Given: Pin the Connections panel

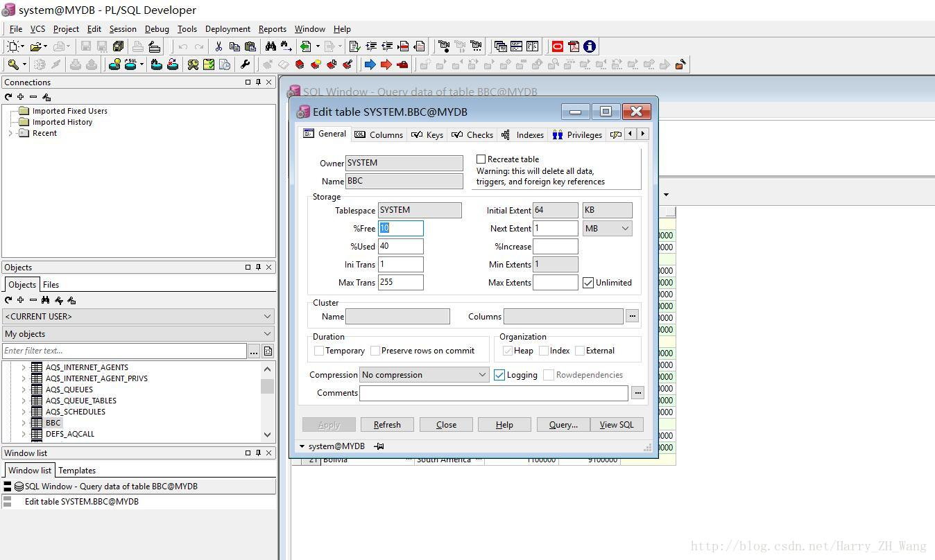Looking at the screenshot, I should [259, 82].
